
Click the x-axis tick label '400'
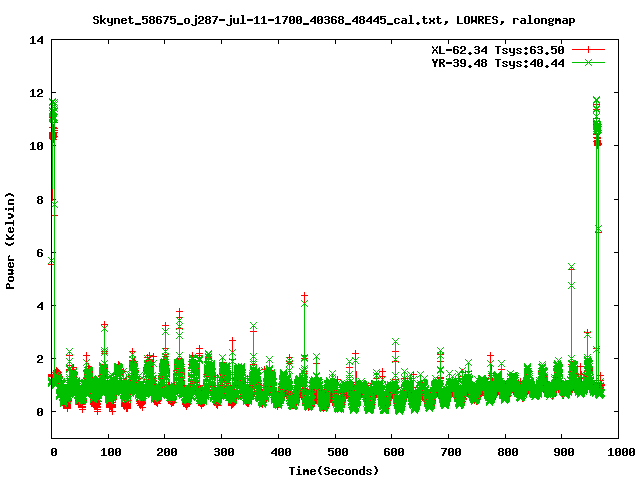coord(281,452)
